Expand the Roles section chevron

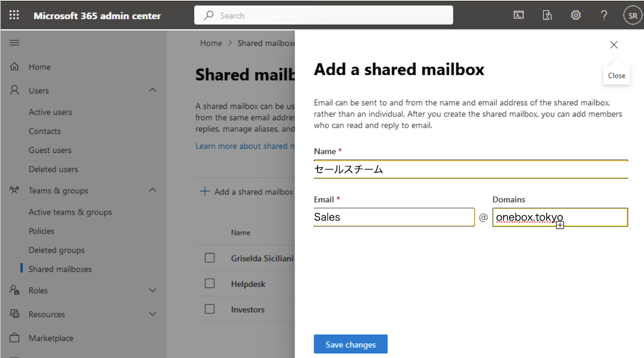click(153, 290)
